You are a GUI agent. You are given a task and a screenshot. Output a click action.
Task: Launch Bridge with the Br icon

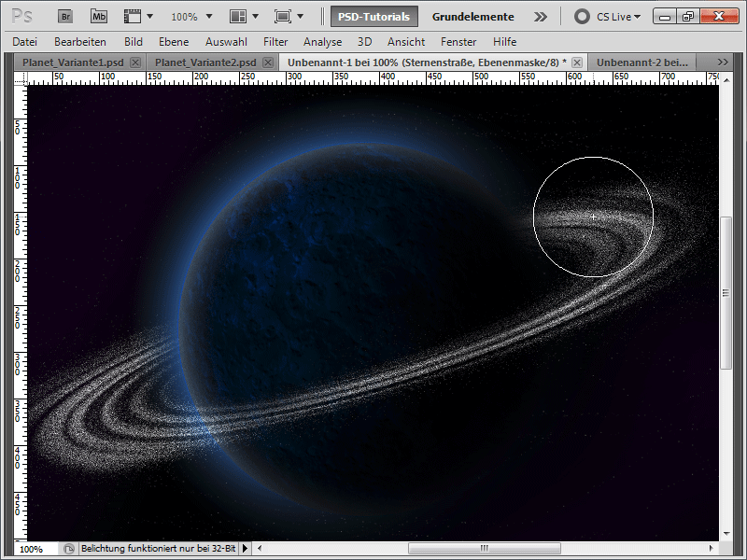pos(65,17)
